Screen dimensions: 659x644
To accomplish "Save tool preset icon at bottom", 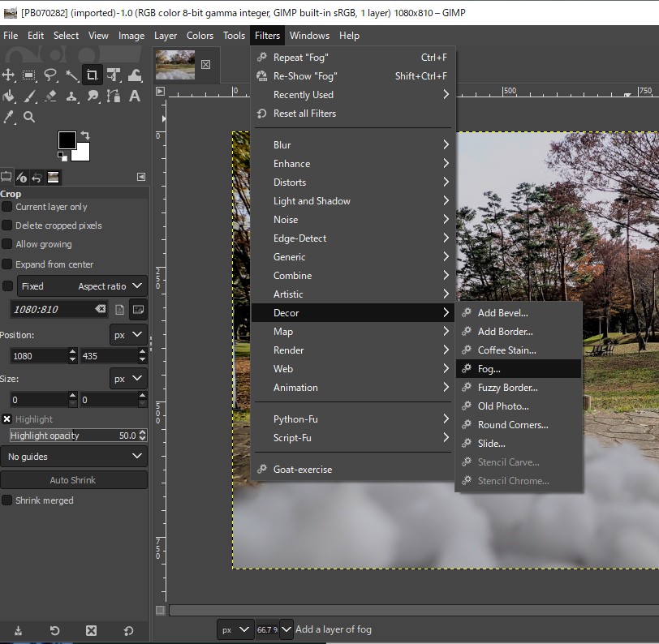I will point(18,630).
